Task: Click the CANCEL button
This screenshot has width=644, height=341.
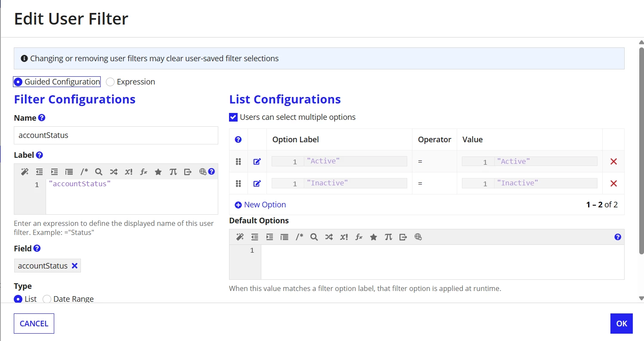Action: [34, 323]
